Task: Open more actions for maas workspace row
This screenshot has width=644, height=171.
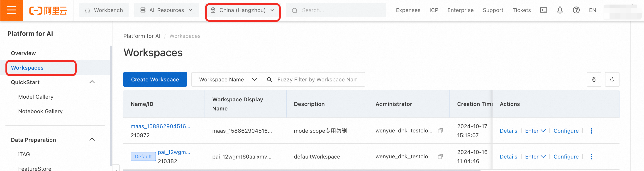Action: 591,131
